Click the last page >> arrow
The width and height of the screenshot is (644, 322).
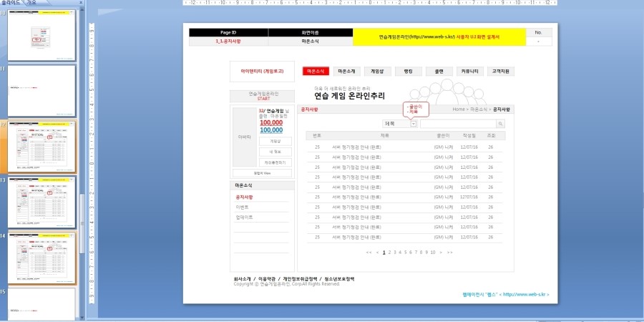pyautogui.click(x=450, y=253)
